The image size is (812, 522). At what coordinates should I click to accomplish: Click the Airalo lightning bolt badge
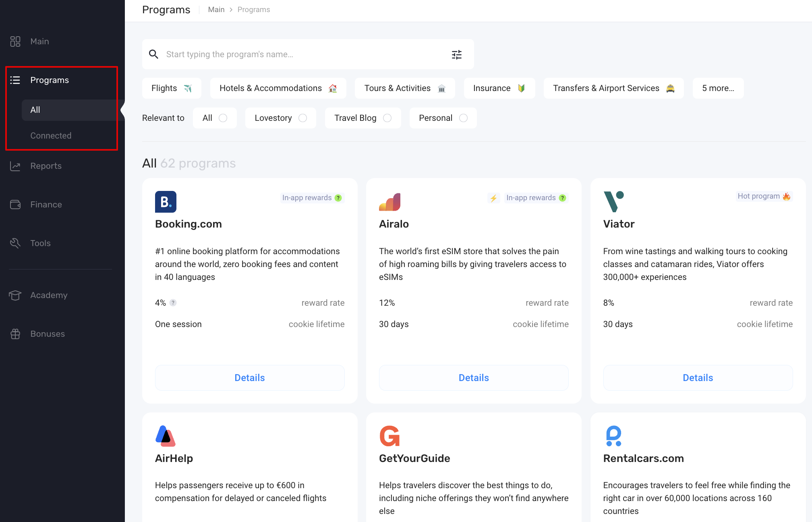click(493, 198)
